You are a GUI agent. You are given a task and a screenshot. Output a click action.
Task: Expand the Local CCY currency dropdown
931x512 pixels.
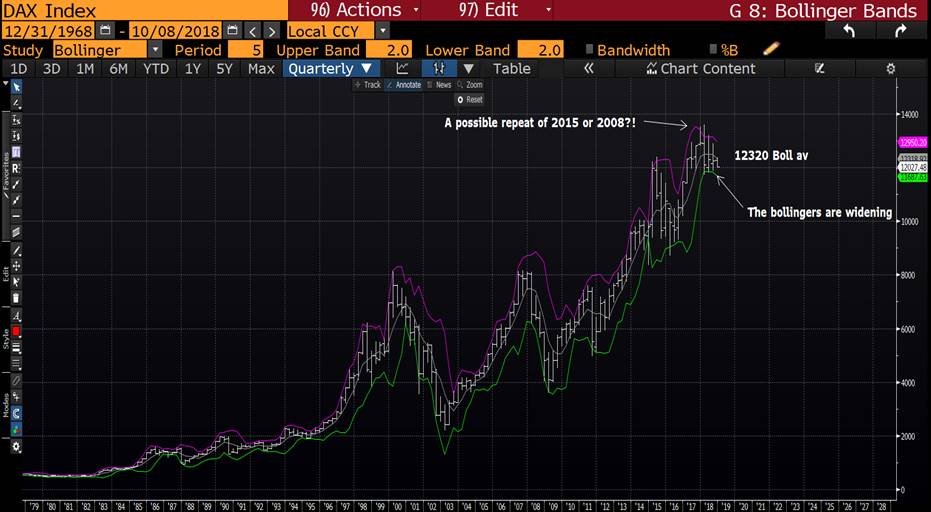point(383,31)
